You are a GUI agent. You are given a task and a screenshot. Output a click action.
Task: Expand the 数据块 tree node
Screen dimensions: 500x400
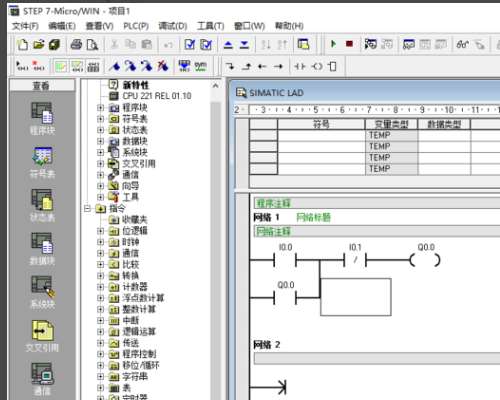click(x=100, y=141)
